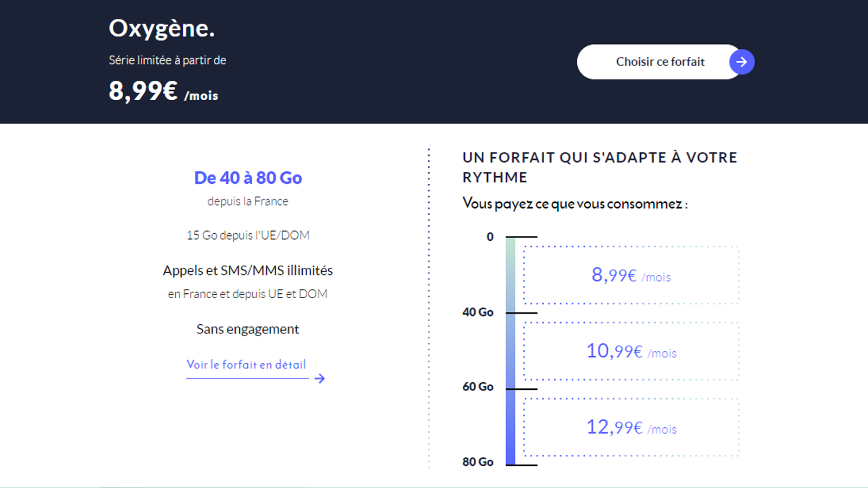The image size is (868, 488).
Task: Select the 8,99€ /mois price tier box
Action: click(631, 275)
